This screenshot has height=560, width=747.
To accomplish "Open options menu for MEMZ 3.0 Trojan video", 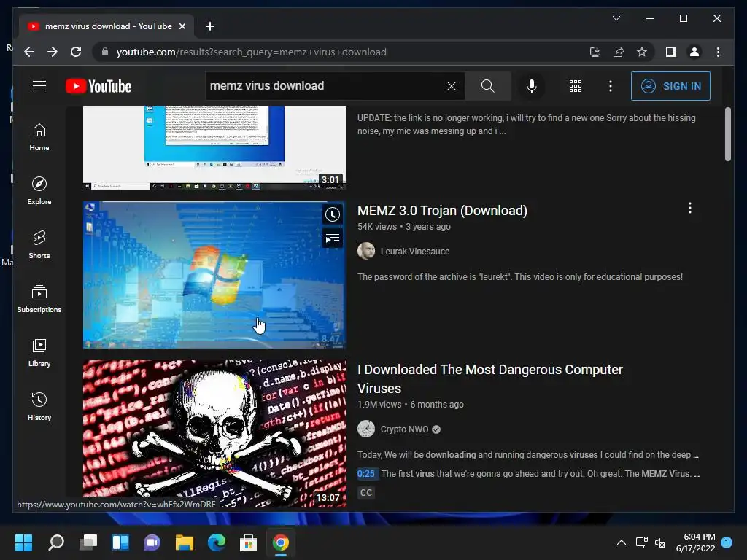I will pyautogui.click(x=690, y=208).
